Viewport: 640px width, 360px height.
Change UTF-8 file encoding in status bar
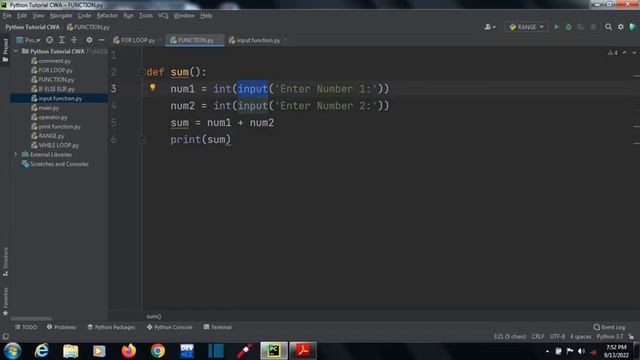pyautogui.click(x=557, y=337)
